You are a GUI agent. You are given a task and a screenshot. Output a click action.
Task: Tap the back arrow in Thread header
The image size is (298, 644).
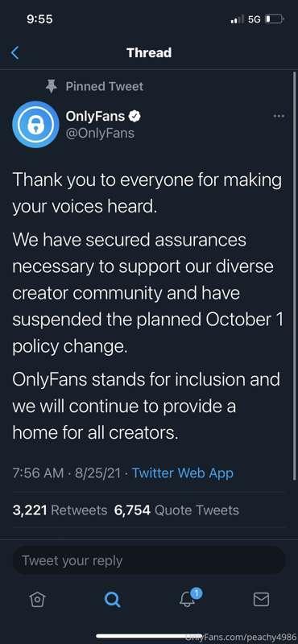(14, 52)
